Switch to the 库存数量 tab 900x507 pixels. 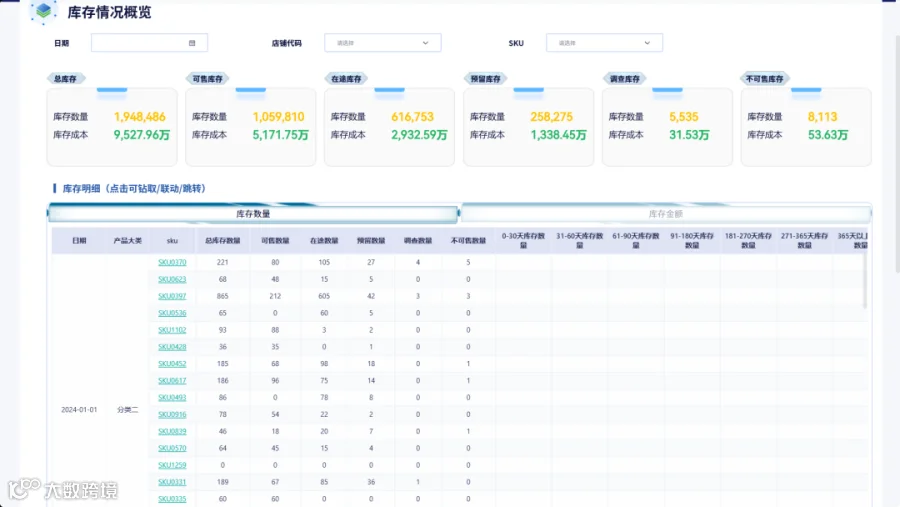[253, 214]
